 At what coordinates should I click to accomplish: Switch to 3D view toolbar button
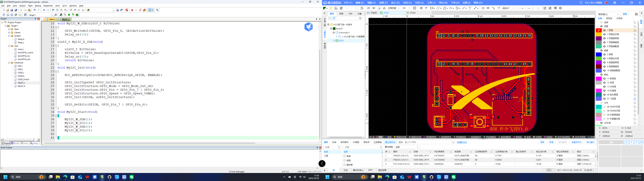tap(374, 8)
